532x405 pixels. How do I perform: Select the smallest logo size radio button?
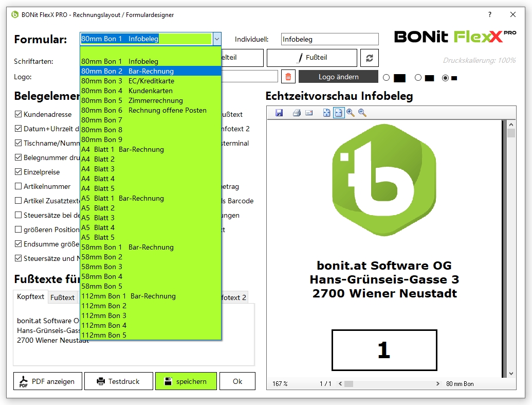[x=445, y=78]
